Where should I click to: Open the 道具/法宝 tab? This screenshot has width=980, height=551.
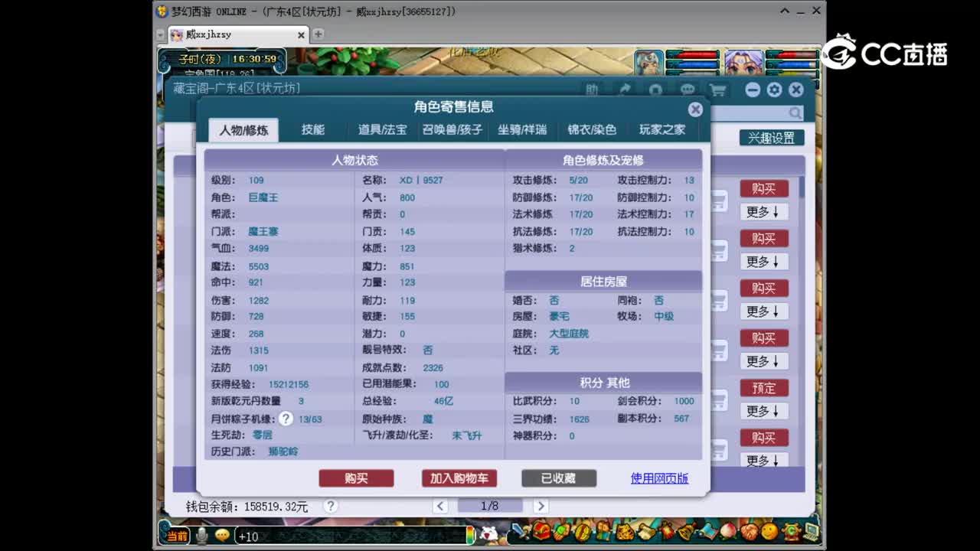pyautogui.click(x=383, y=130)
